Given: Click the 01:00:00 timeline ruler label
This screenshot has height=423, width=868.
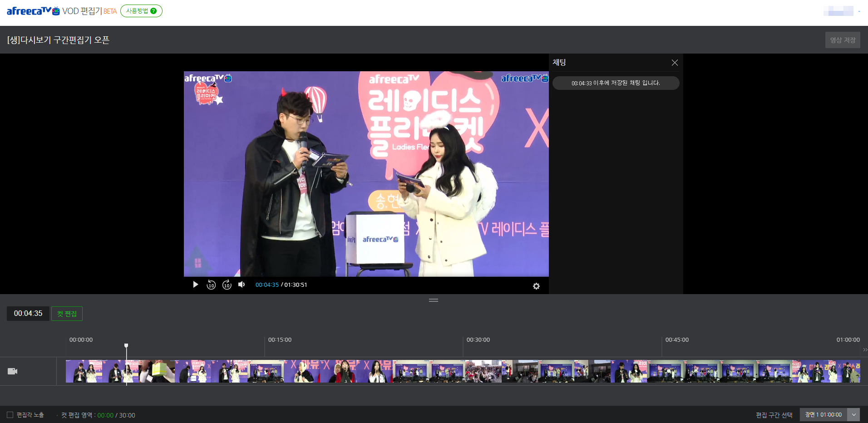Looking at the screenshot, I should (848, 340).
